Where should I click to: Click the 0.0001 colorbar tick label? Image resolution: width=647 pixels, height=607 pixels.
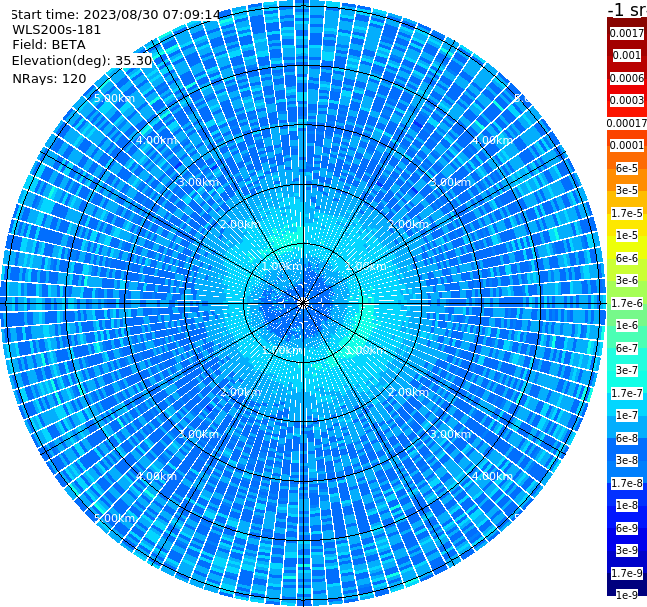(x=627, y=145)
